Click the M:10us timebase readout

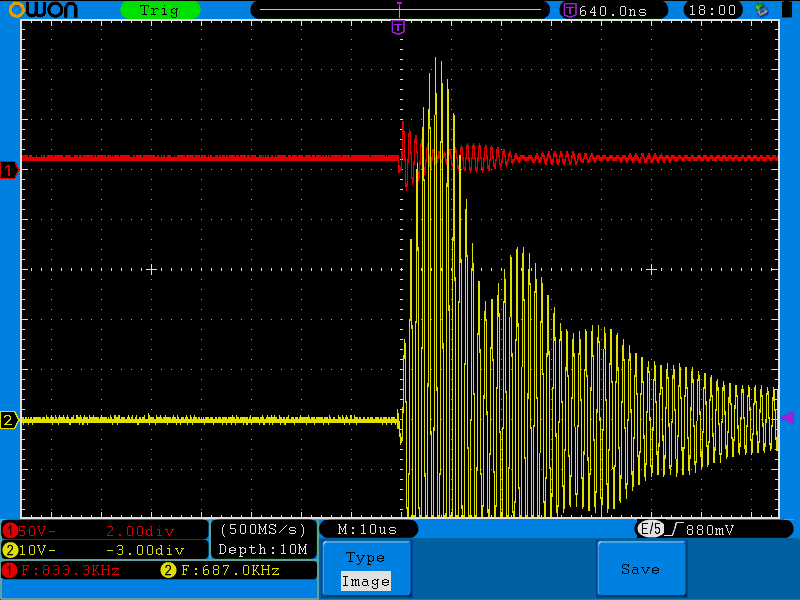tap(367, 528)
